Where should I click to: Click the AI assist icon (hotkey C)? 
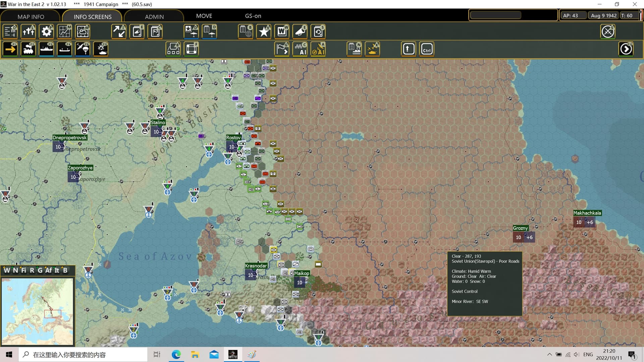click(300, 49)
